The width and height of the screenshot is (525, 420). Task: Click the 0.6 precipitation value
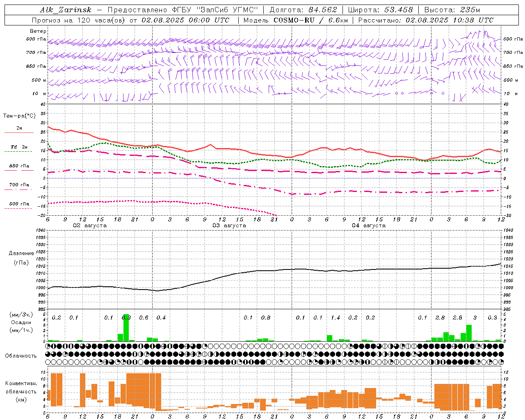144,317
